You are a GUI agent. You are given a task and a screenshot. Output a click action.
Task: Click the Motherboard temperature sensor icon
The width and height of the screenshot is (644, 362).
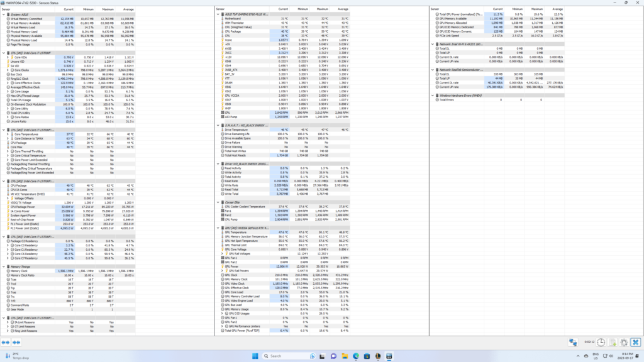coord(223,18)
